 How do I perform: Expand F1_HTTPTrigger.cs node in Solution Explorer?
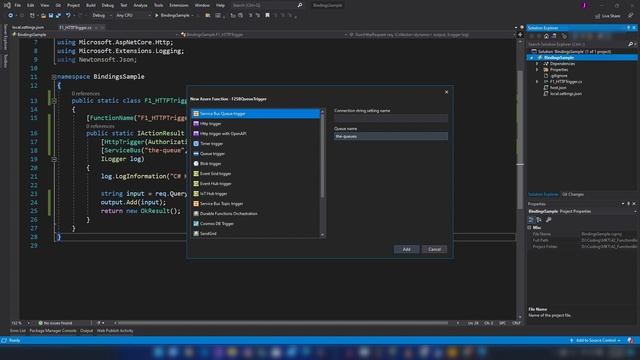pyautogui.click(x=537, y=82)
